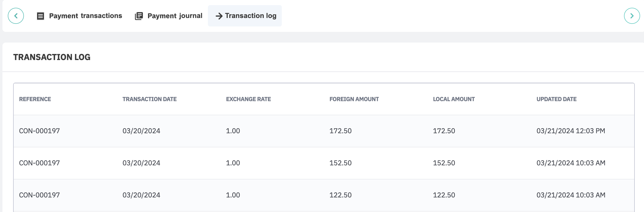Select the local amount 122.50 cell
Image resolution: width=644 pixels, height=212 pixels.
tap(444, 195)
